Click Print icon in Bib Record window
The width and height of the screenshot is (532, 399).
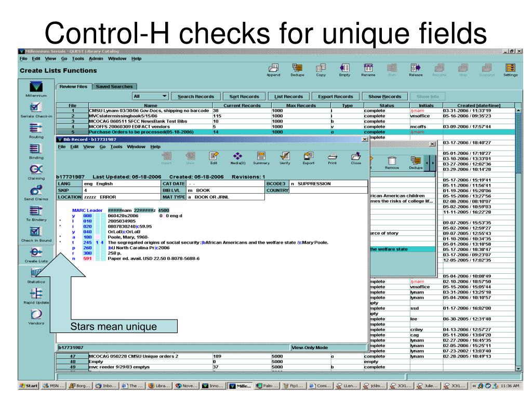point(332,158)
